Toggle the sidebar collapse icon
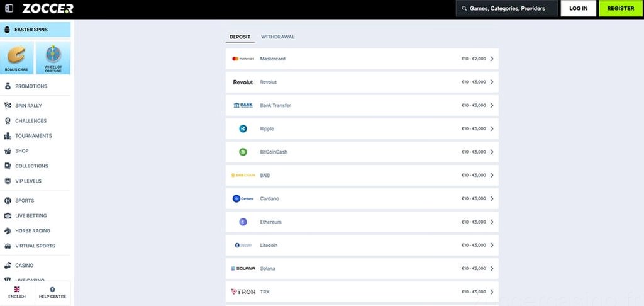The height and width of the screenshot is (306, 644). [x=9, y=8]
